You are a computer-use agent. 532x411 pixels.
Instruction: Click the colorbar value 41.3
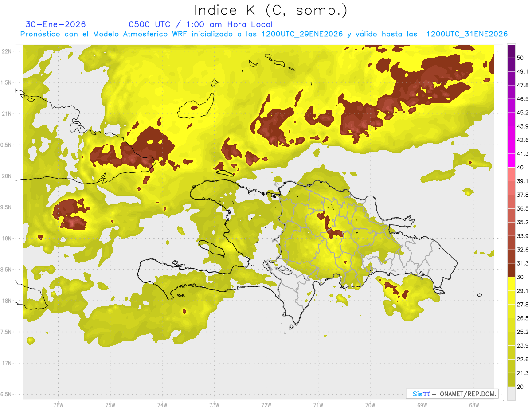coord(523,154)
